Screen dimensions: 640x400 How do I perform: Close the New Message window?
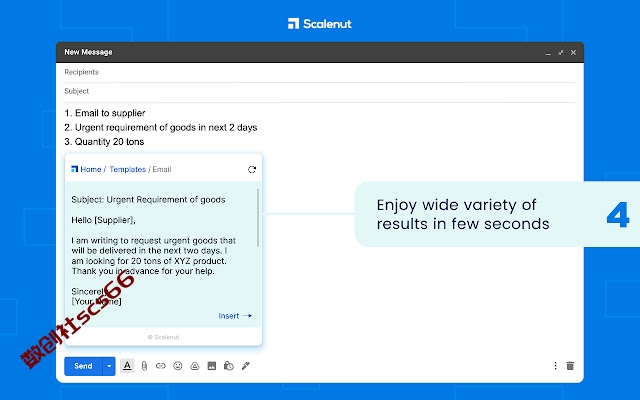(x=573, y=53)
